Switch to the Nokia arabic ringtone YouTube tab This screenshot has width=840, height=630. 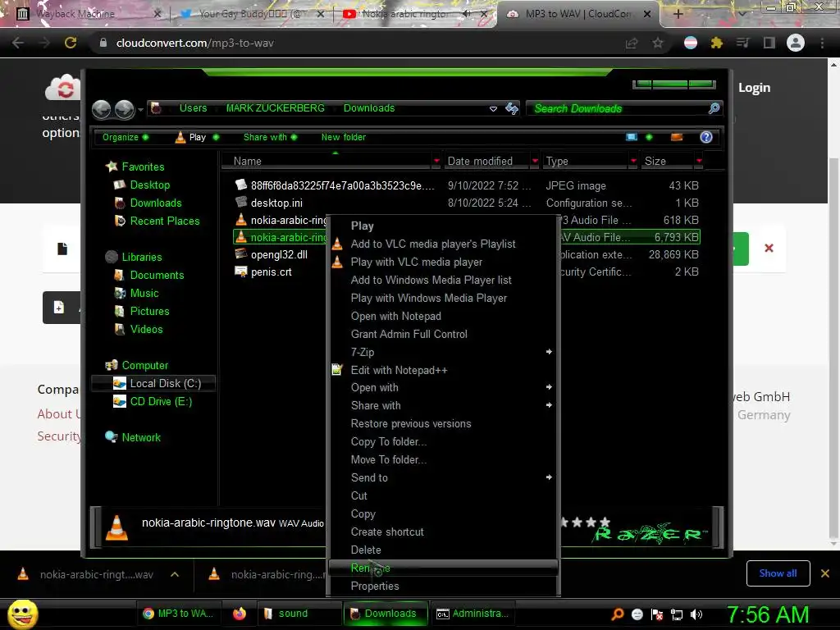413,14
